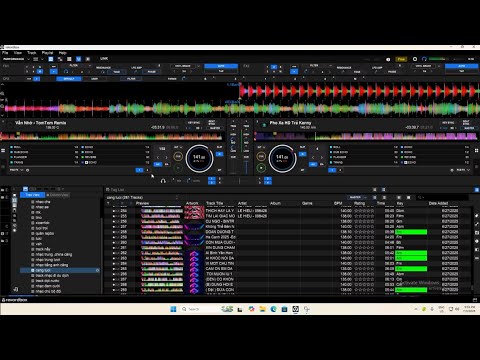This screenshot has height=360, width=480.
Task: Click deck 1 loop halve arrow
Action: 158,157
